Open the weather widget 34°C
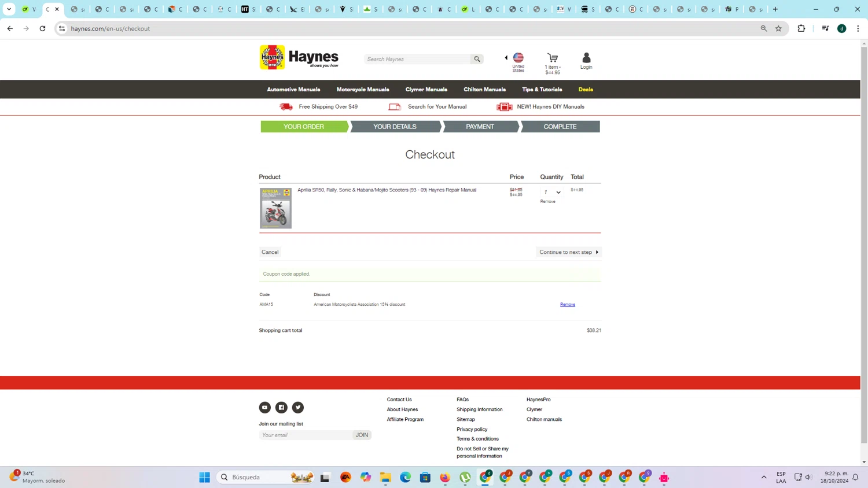This screenshot has height=488, width=868. 38,477
